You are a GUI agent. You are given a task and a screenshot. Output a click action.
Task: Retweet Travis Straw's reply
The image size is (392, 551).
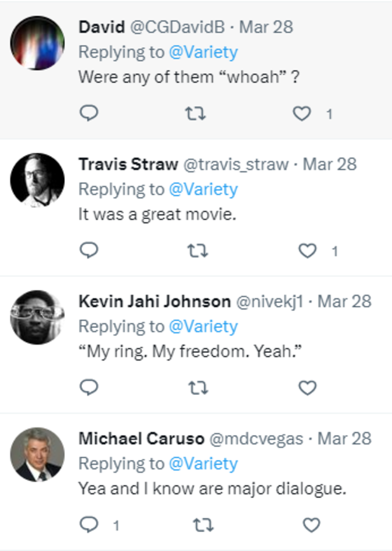click(x=199, y=250)
